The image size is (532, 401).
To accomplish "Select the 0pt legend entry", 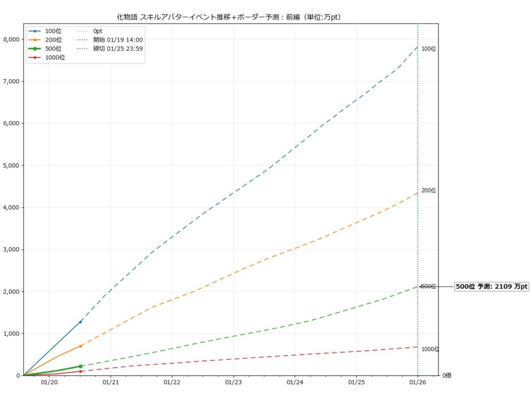I will pyautogui.click(x=98, y=31).
